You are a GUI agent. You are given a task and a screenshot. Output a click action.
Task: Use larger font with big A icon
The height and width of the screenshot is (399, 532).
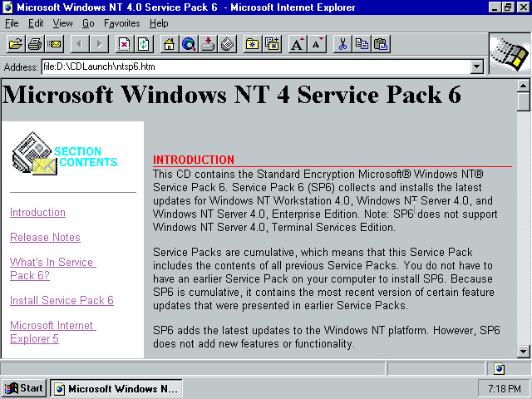298,44
